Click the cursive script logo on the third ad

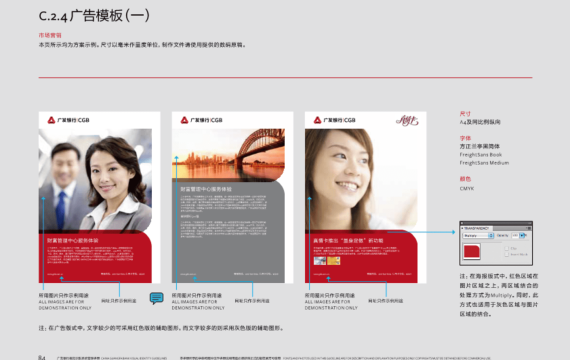407,120
